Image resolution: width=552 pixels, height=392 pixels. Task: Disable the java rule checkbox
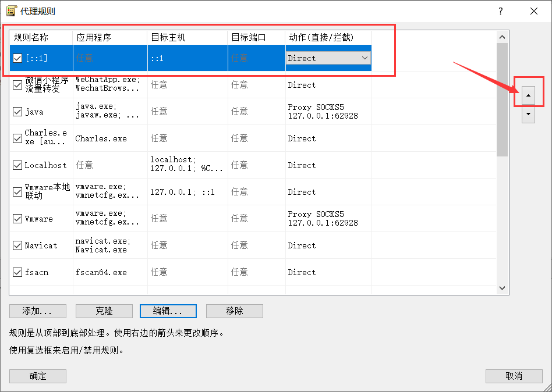17,112
